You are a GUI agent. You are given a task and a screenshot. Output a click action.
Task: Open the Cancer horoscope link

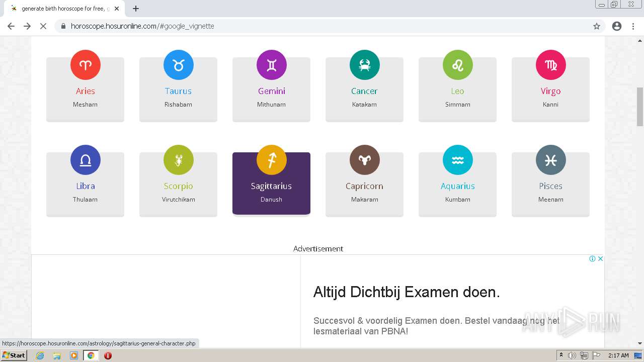pyautogui.click(x=364, y=91)
